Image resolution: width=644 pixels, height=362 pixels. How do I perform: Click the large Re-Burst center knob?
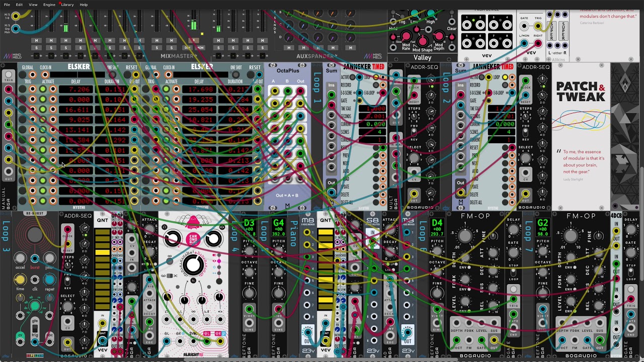[x=35, y=234]
